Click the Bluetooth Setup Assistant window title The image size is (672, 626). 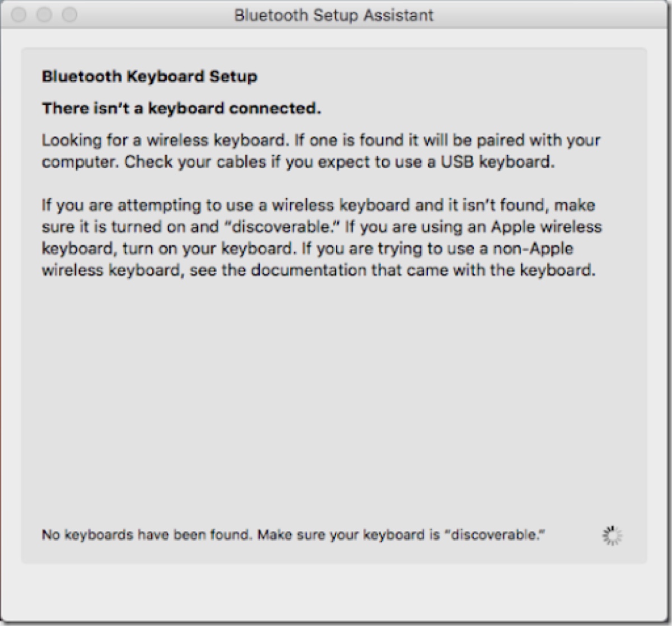click(x=334, y=15)
